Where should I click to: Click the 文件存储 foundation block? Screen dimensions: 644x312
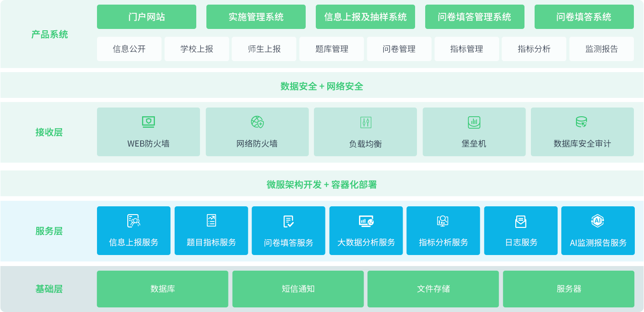433,289
